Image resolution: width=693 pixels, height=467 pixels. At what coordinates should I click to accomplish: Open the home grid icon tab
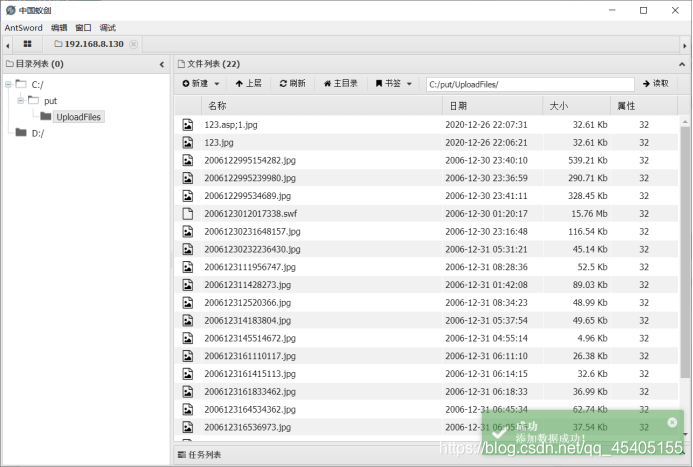click(27, 44)
